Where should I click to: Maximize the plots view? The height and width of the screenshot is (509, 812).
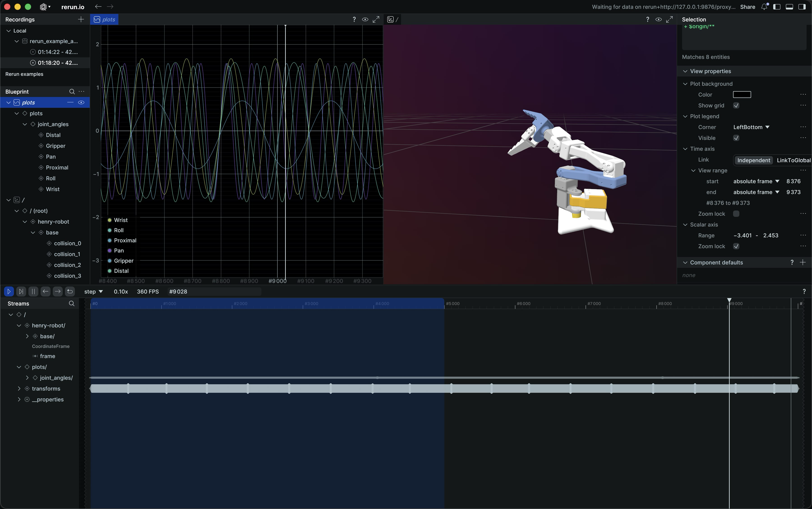click(376, 20)
